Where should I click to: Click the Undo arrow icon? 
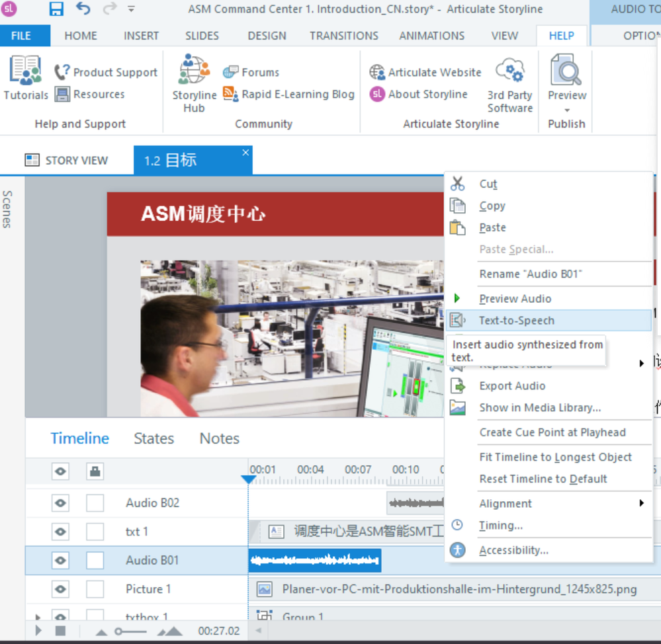(83, 9)
